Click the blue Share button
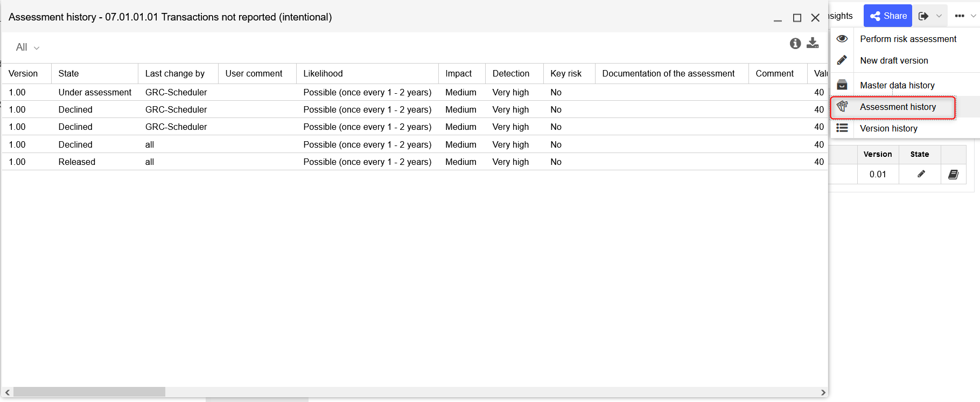Image resolution: width=980 pixels, height=402 pixels. click(888, 16)
